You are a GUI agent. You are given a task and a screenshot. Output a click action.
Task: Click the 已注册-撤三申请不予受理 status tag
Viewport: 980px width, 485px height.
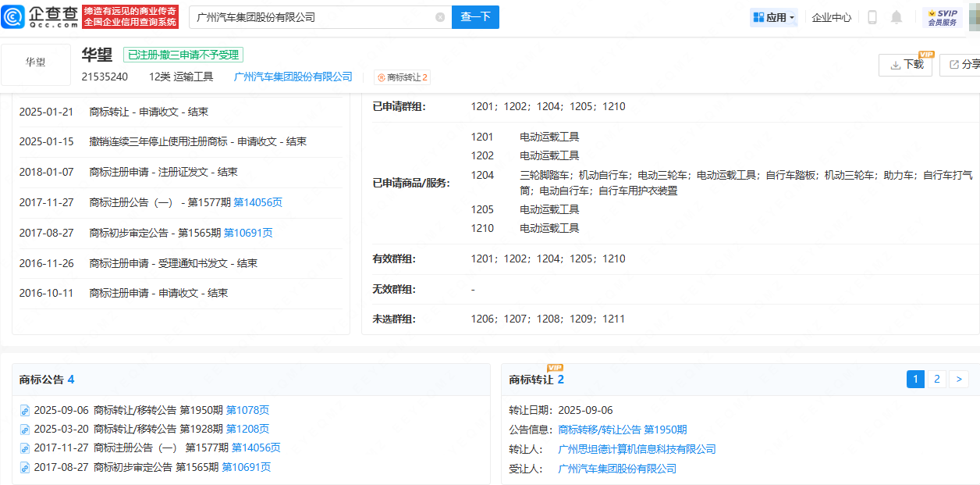click(184, 55)
